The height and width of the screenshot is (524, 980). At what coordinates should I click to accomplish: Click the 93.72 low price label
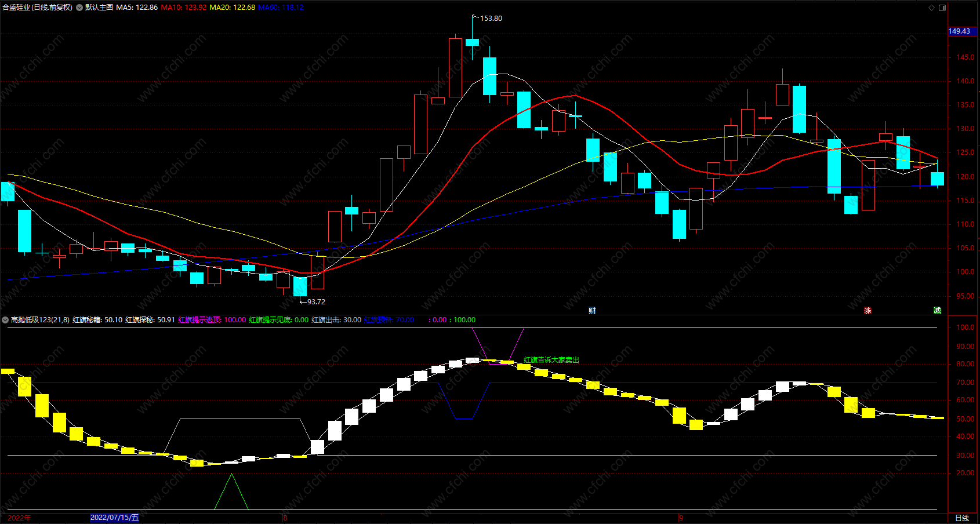pos(316,302)
